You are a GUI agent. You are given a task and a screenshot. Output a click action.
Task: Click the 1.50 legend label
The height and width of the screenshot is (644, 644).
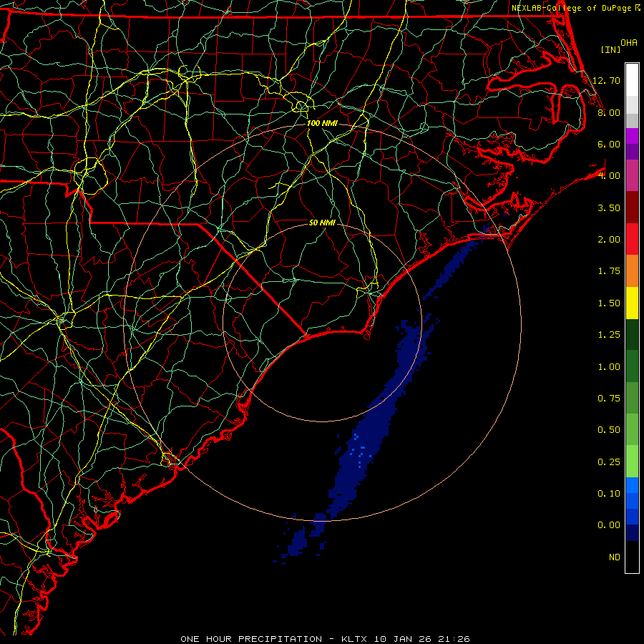(609, 303)
